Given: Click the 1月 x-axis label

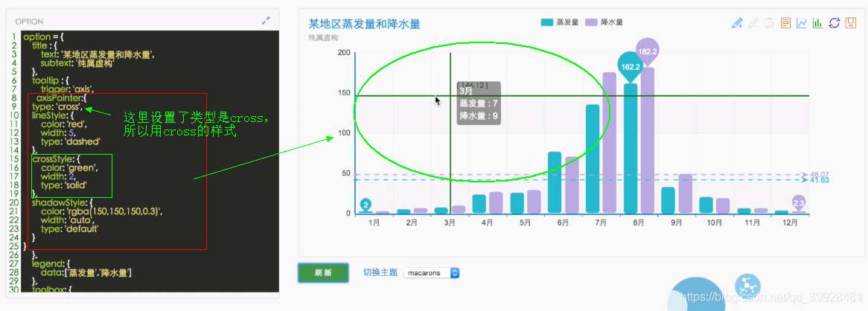Looking at the screenshot, I should [374, 223].
